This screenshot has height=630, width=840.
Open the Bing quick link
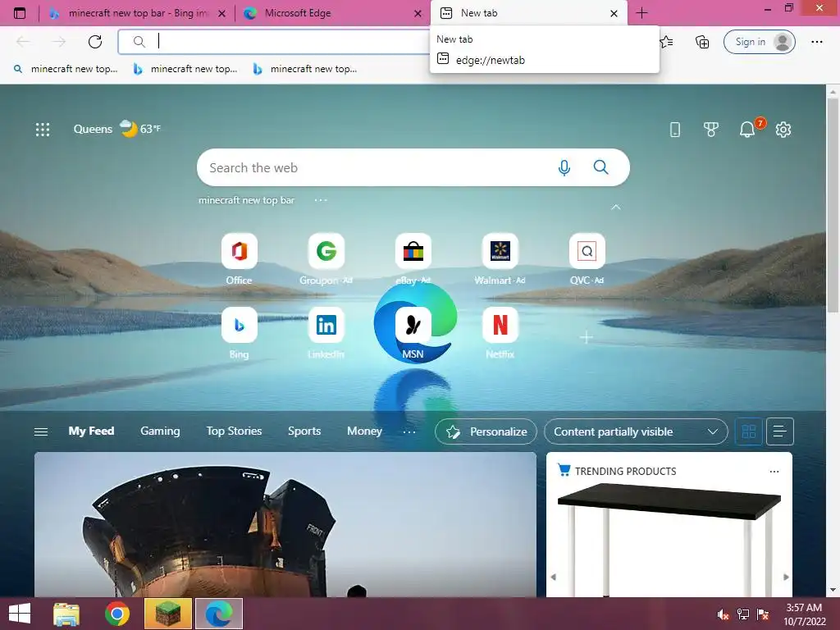pyautogui.click(x=239, y=334)
